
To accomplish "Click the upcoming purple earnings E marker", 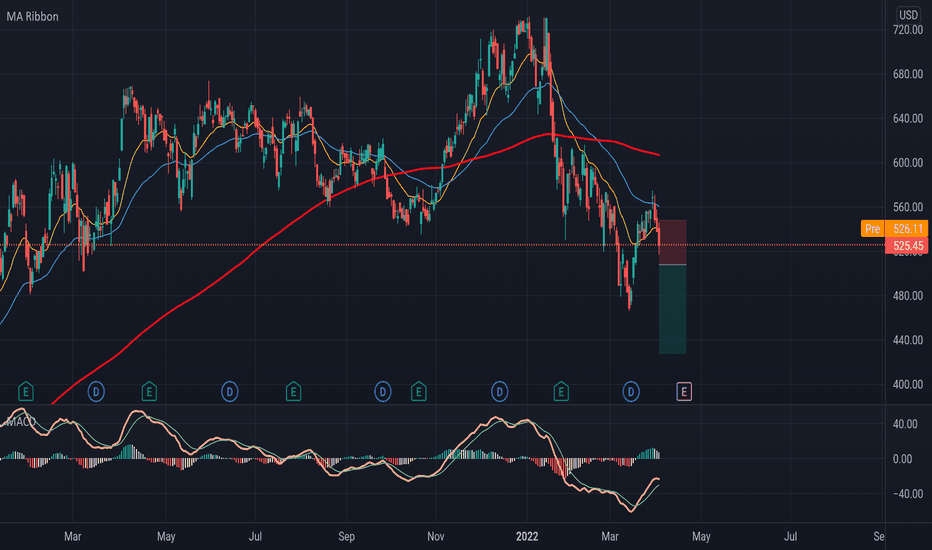I will pyautogui.click(x=684, y=392).
